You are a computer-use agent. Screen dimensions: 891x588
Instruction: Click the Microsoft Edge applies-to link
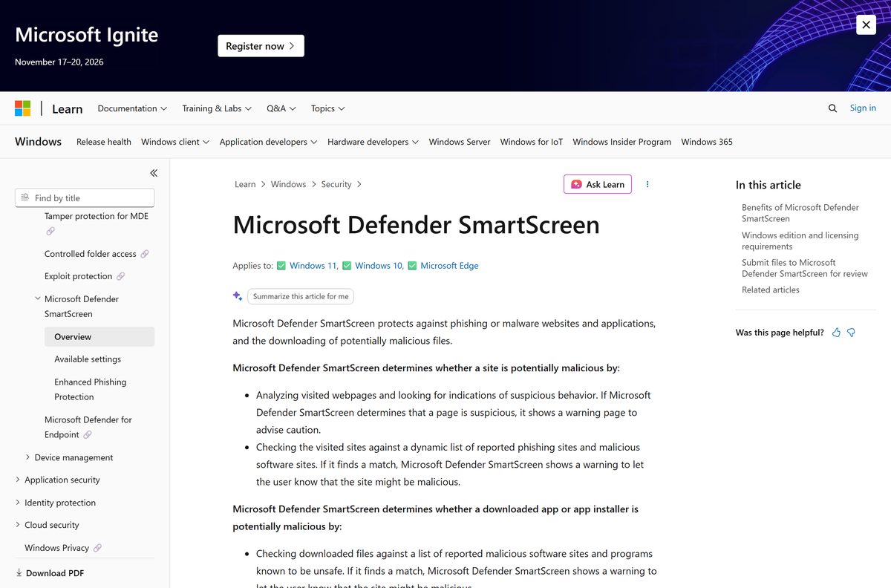pyautogui.click(x=449, y=266)
